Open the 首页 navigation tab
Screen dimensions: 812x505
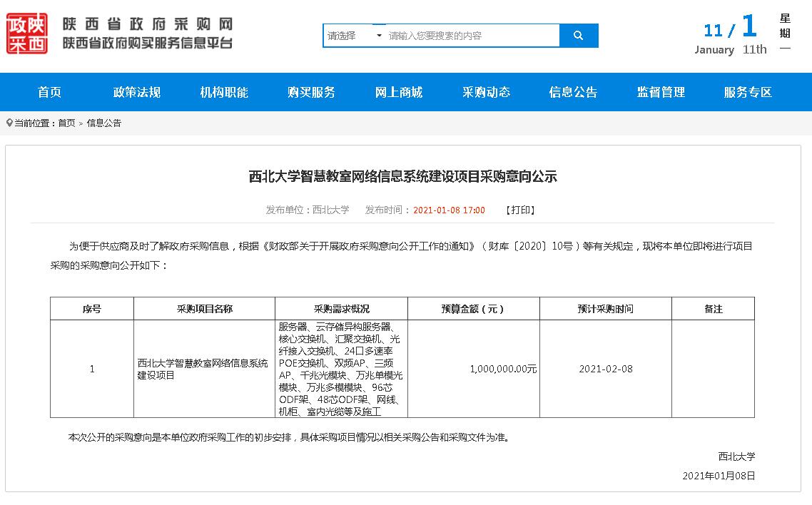tap(50, 92)
